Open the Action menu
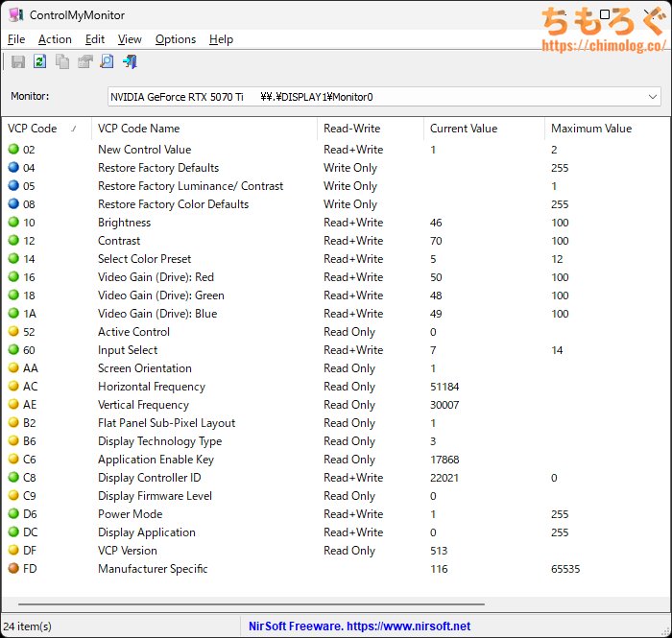Screen dimensions: 672x638 [55, 39]
